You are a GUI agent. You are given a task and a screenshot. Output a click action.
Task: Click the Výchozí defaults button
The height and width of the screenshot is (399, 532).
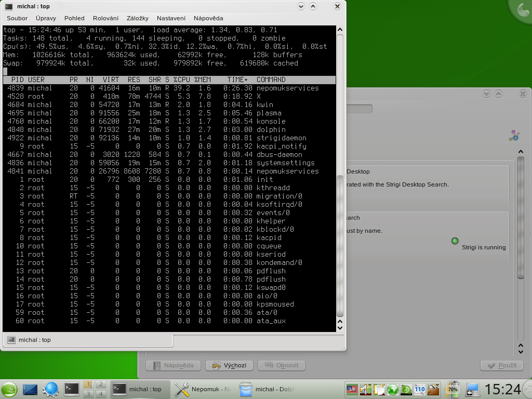[x=229, y=365]
